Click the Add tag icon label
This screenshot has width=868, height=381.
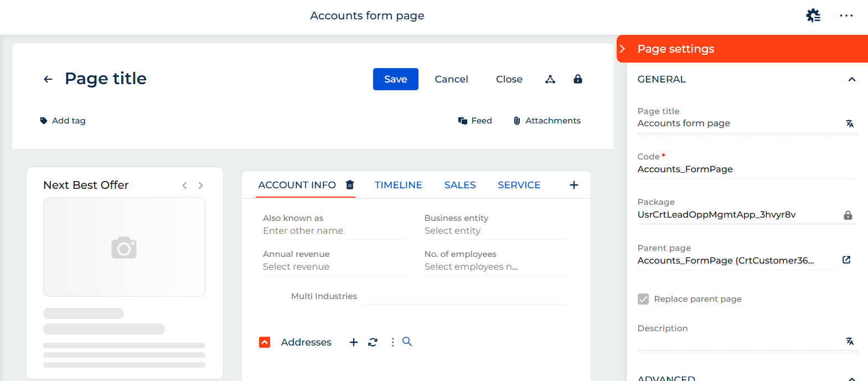click(63, 121)
